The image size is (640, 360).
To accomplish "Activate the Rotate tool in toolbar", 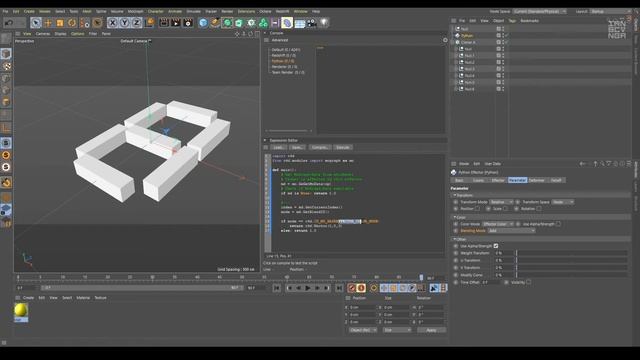I will [x=72, y=23].
